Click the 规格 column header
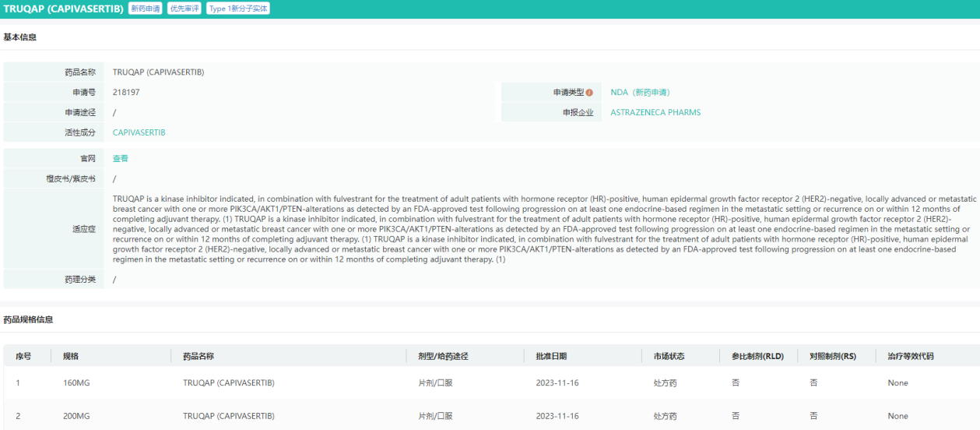Screen dimensions: 980x430 [71, 356]
